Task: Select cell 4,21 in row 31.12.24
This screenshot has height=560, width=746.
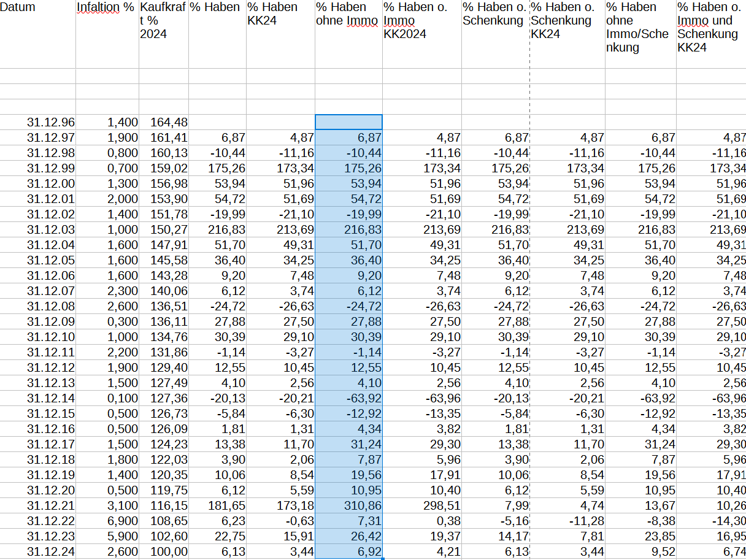Action: coord(421,551)
